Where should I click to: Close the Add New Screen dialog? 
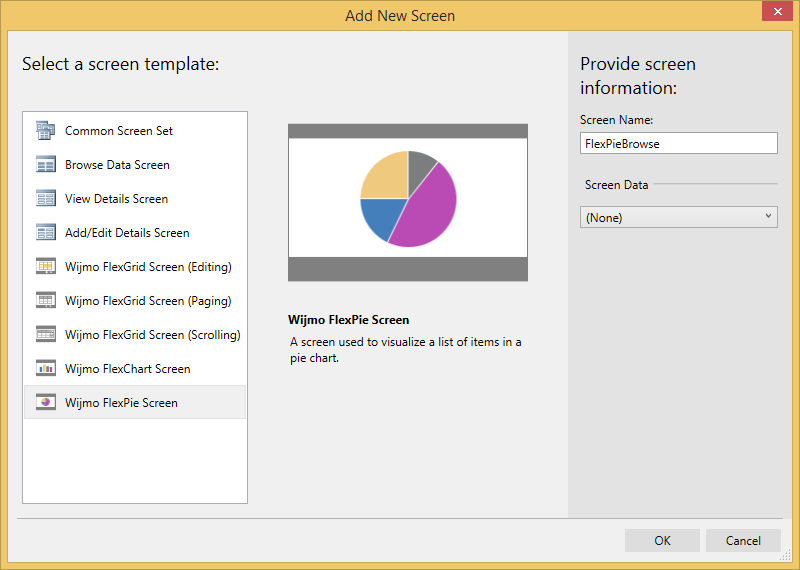[774, 13]
